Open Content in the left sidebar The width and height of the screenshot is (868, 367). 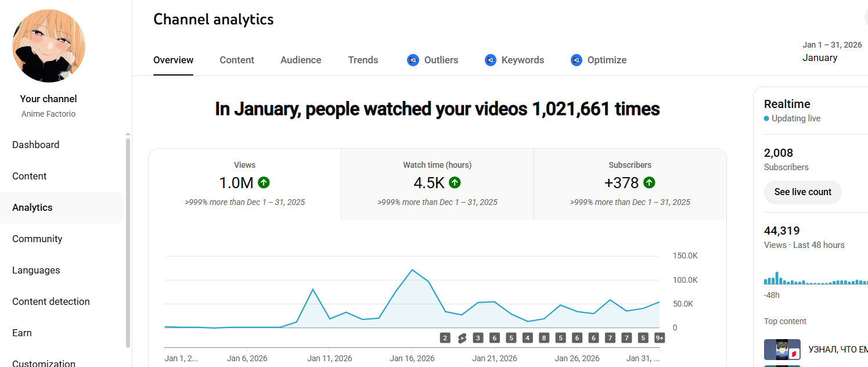tap(62, 176)
